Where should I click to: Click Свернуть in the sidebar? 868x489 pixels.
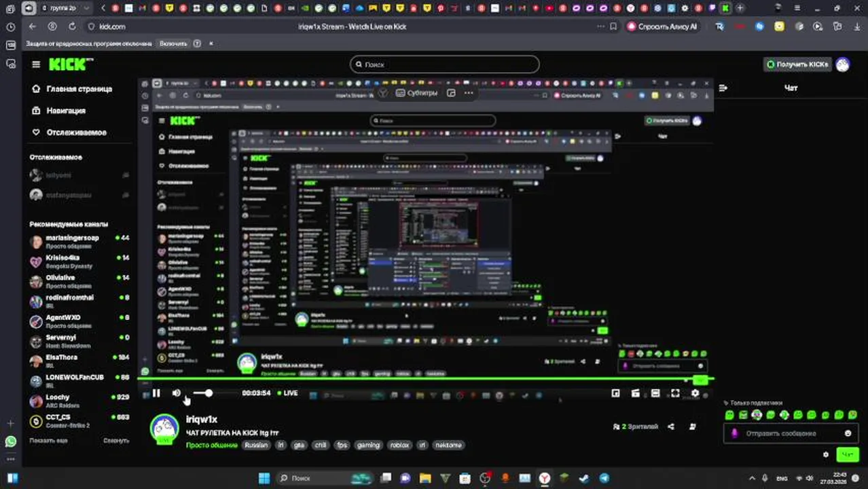pyautogui.click(x=116, y=440)
